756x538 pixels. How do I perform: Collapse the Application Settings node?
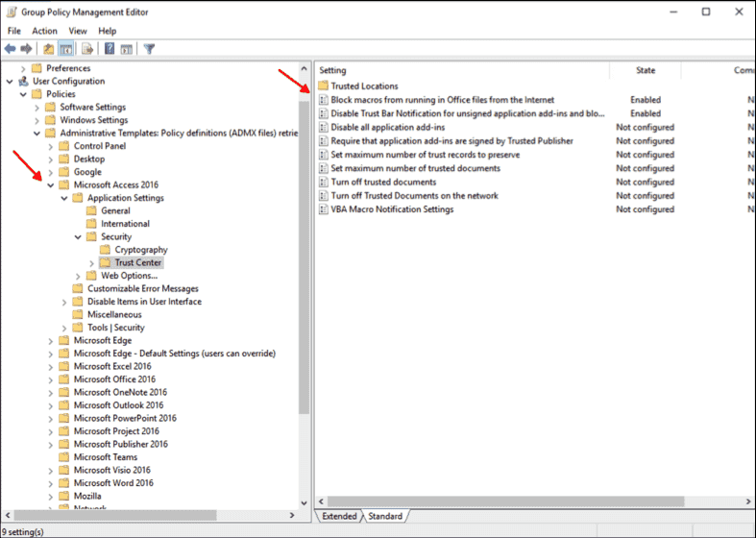click(x=64, y=198)
